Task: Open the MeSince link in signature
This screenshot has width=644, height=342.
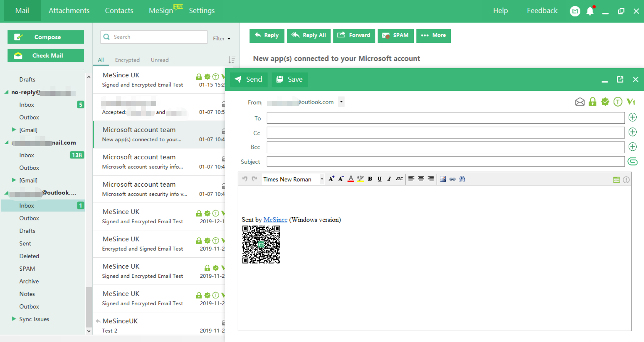Action: click(x=275, y=220)
